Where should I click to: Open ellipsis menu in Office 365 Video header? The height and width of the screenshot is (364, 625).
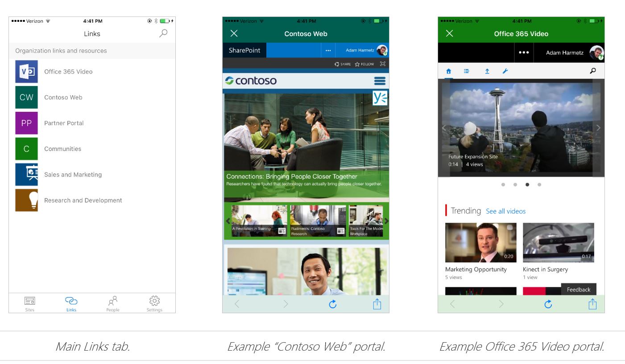point(524,53)
